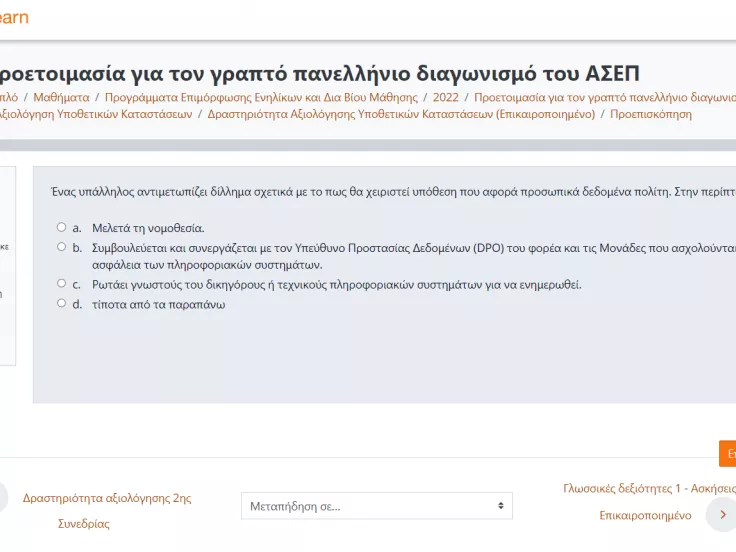
Task: Go to Δραστηριότητα αξιολόγησης 2ης Συνεδρίας
Action: (107, 498)
